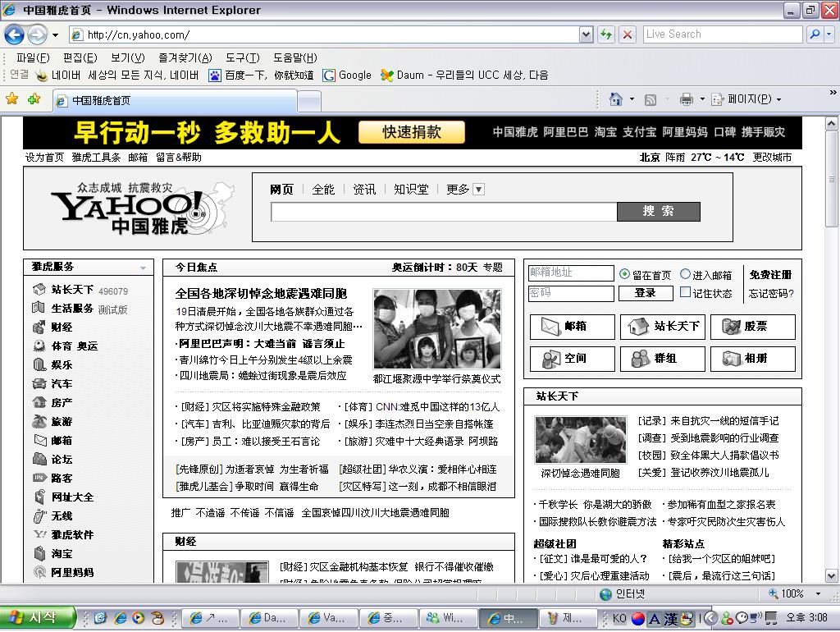840x632 pixels.
Task: Click the 网页 search tab
Action: point(282,190)
